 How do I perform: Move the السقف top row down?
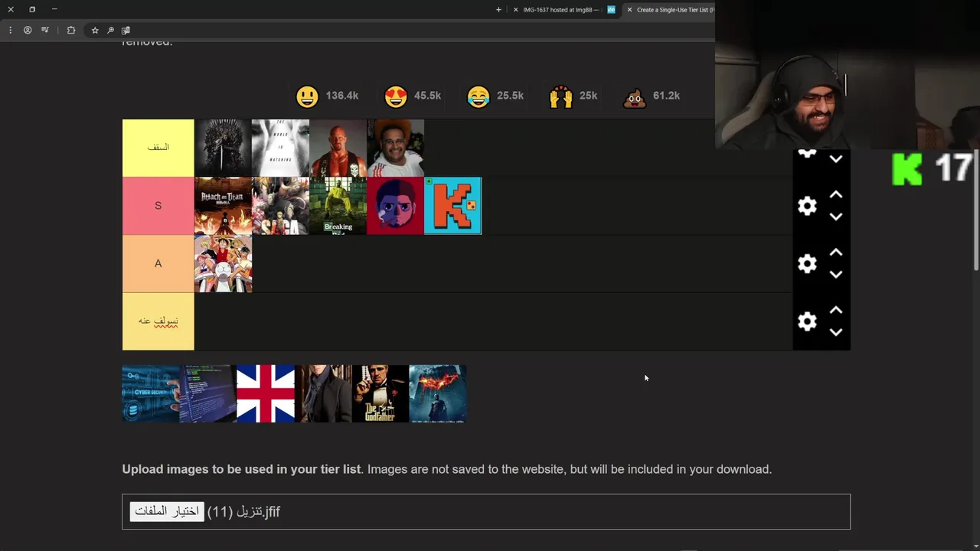[x=836, y=159]
